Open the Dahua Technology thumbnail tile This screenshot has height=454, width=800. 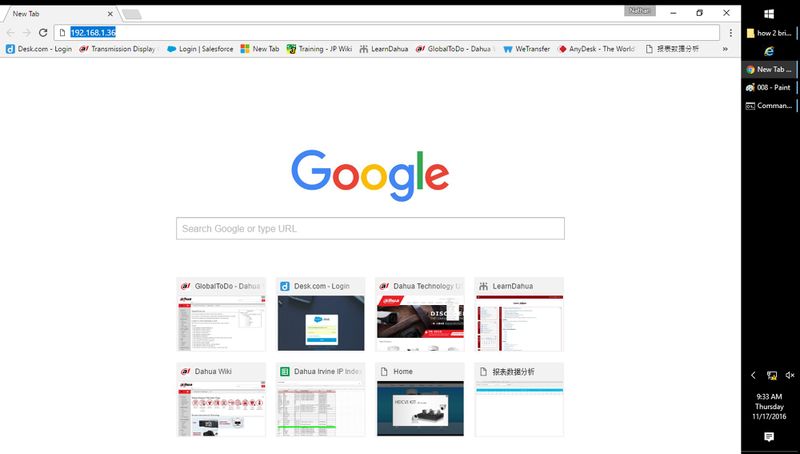tap(420, 315)
